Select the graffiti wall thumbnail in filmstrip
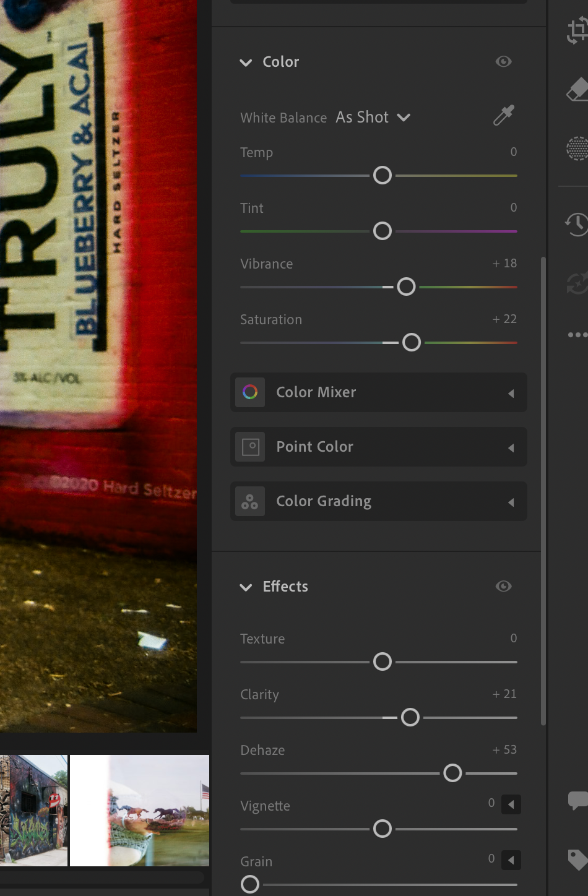 point(33,810)
